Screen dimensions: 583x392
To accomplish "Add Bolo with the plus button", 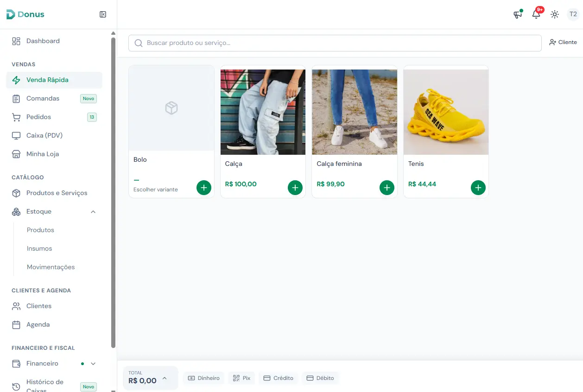I will point(204,188).
